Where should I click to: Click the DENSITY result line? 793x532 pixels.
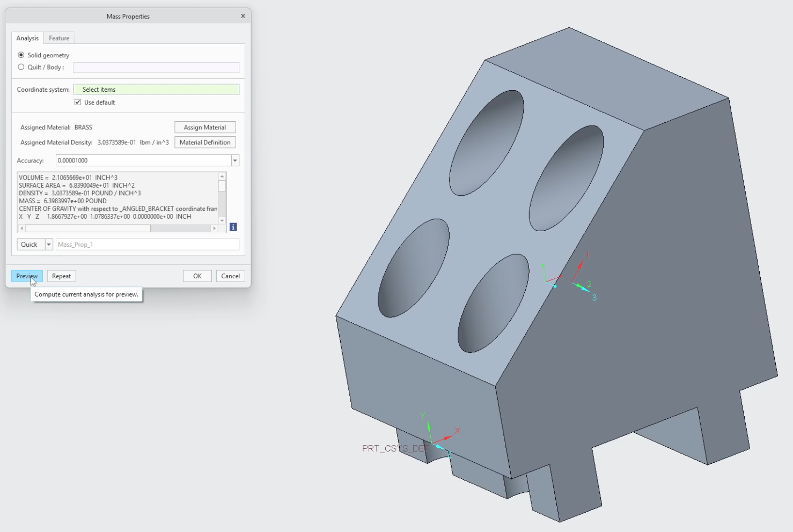coord(80,193)
